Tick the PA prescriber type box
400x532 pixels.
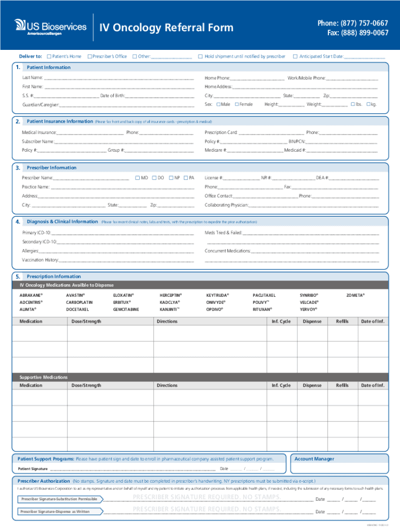[x=185, y=178]
